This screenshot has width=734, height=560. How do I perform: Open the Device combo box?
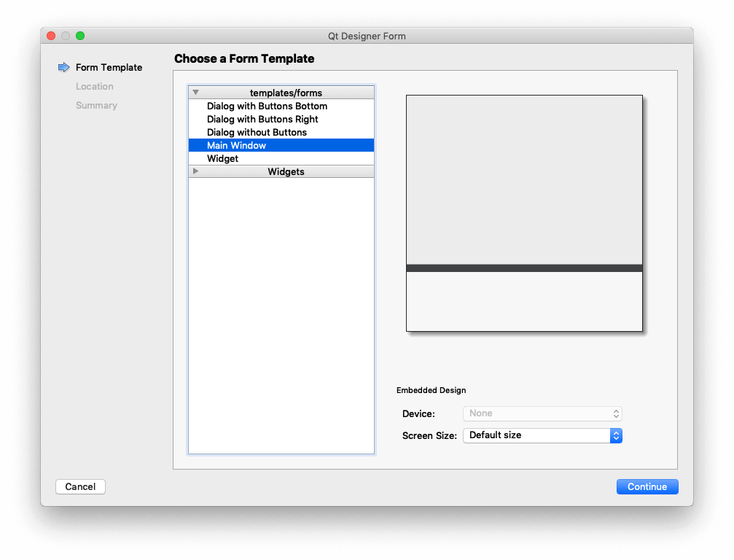coord(542,413)
